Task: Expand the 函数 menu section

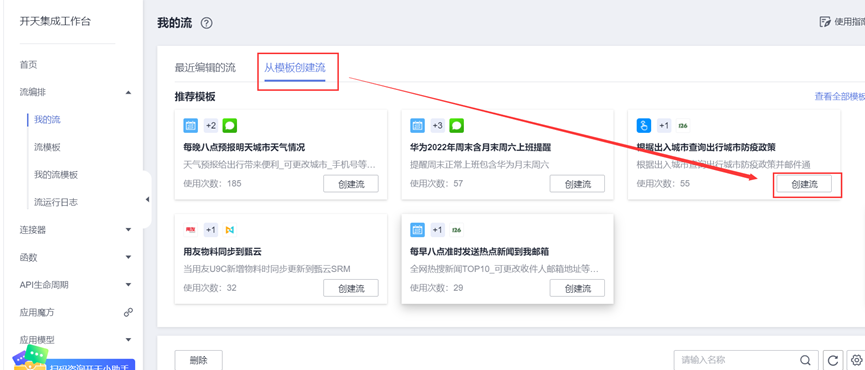Action: [128, 257]
